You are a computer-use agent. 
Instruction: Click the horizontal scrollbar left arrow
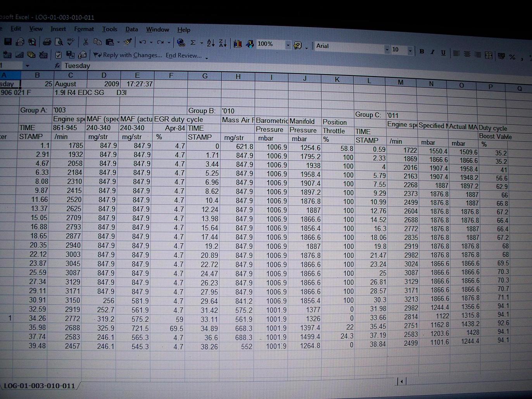pyautogui.click(x=401, y=382)
